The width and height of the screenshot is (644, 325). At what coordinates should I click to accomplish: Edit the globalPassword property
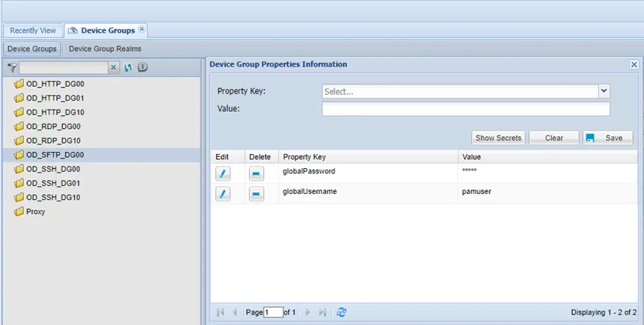tap(223, 174)
